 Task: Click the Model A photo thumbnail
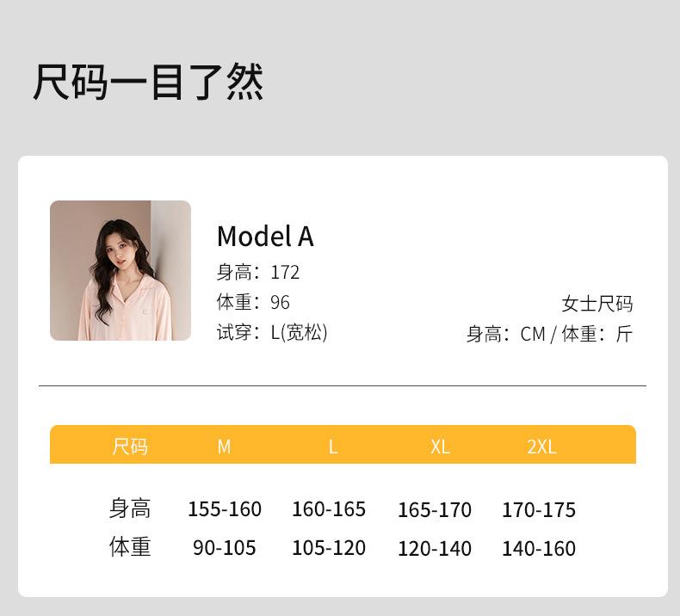(121, 270)
